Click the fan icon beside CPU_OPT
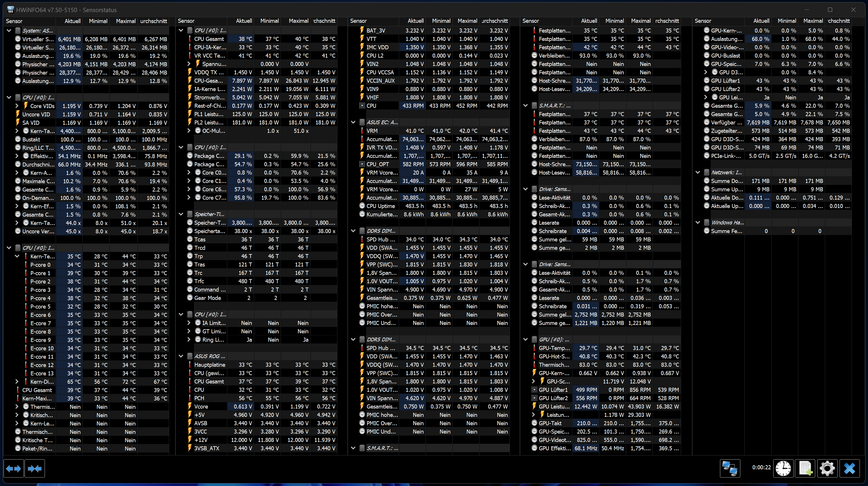This screenshot has height=486, width=868. [x=362, y=164]
